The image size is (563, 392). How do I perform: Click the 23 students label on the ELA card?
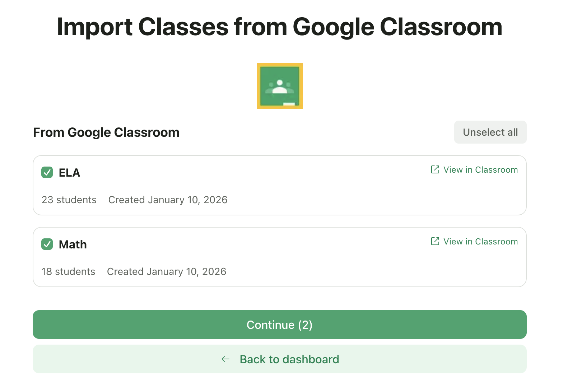click(x=69, y=200)
